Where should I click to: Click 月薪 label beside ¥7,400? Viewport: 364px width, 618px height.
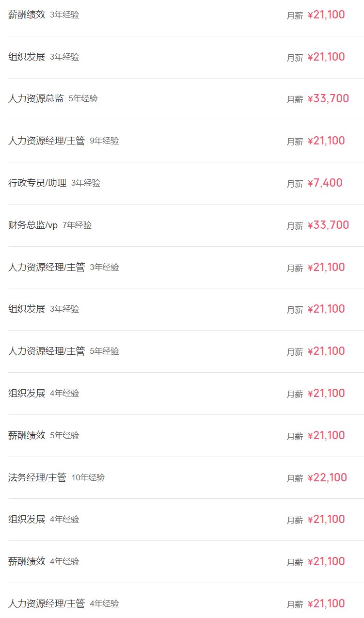point(295,184)
